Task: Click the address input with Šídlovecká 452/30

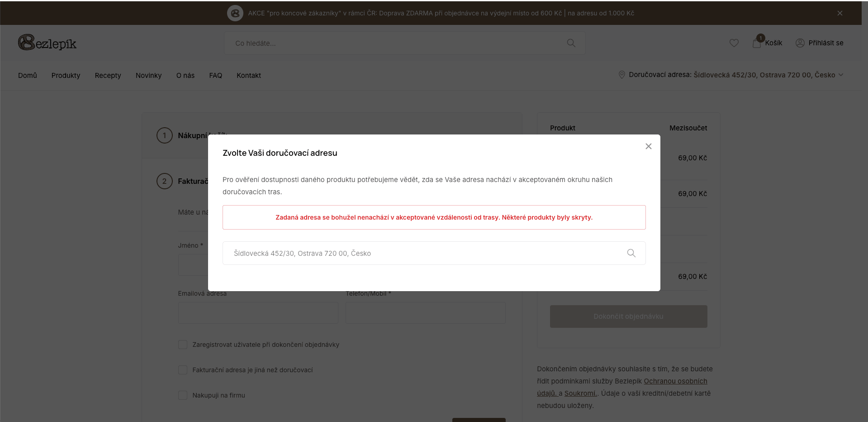Action: (x=425, y=253)
